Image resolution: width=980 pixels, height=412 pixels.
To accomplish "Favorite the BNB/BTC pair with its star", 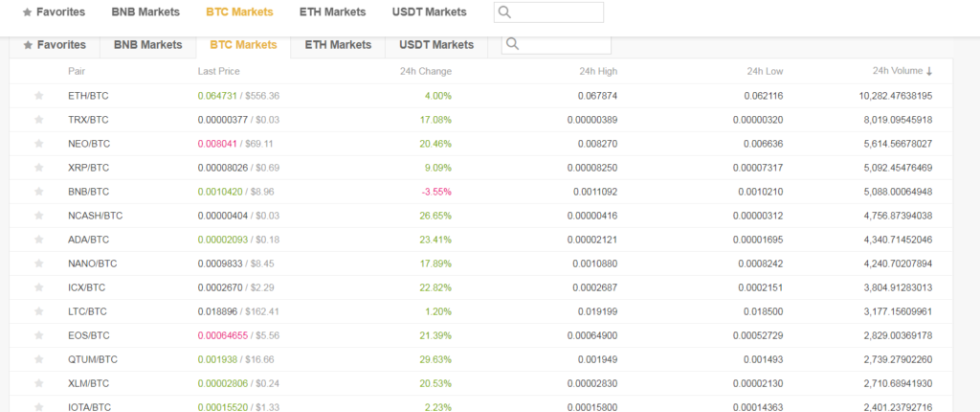I will pos(39,192).
